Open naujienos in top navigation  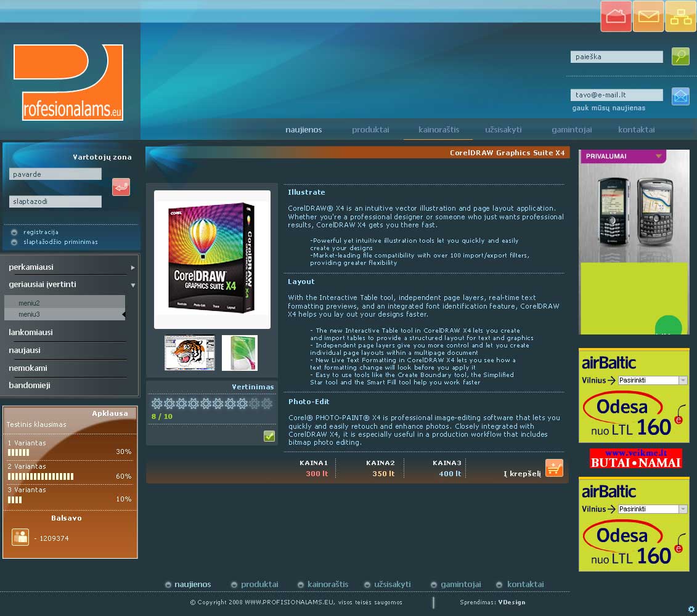[x=304, y=130]
